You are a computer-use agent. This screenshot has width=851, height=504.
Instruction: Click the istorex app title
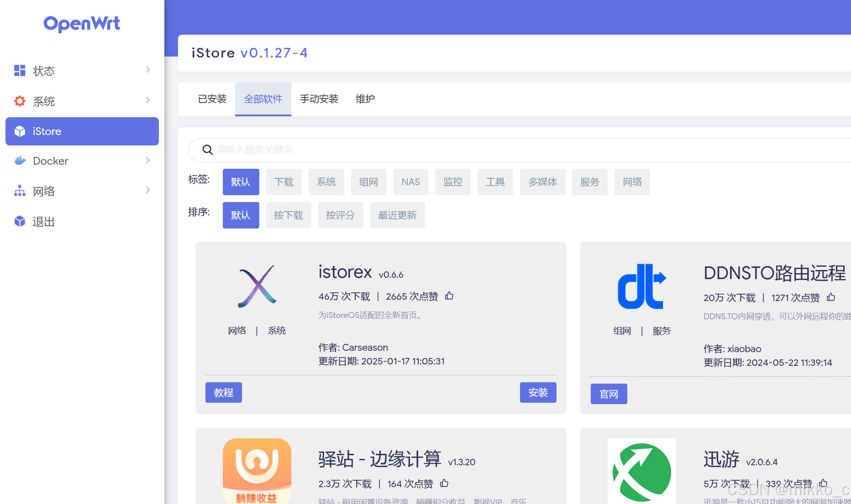tap(345, 272)
